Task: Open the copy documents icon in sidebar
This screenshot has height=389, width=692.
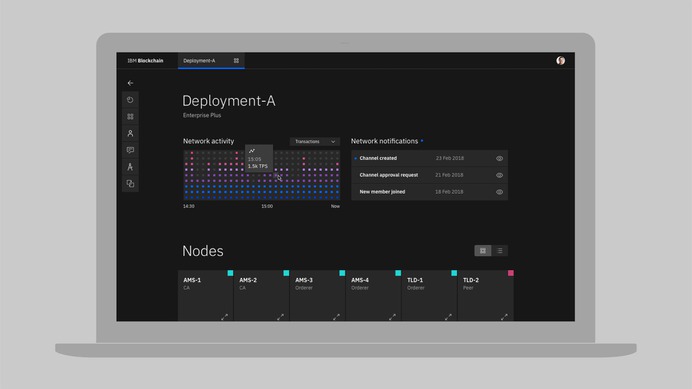Action: [130, 184]
